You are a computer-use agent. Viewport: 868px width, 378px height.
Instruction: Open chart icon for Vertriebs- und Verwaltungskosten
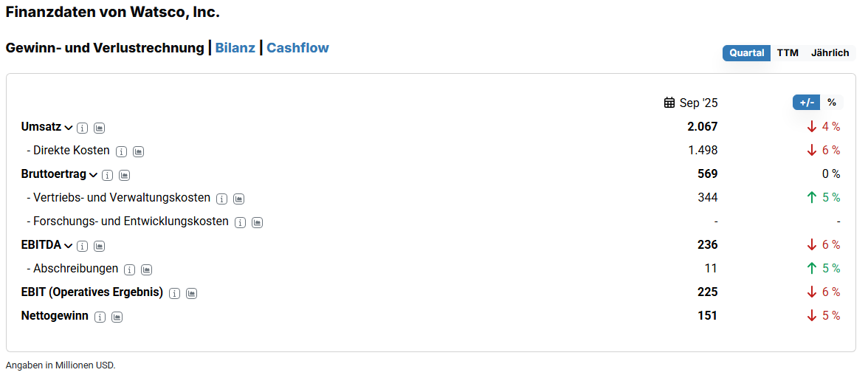pyautogui.click(x=239, y=199)
